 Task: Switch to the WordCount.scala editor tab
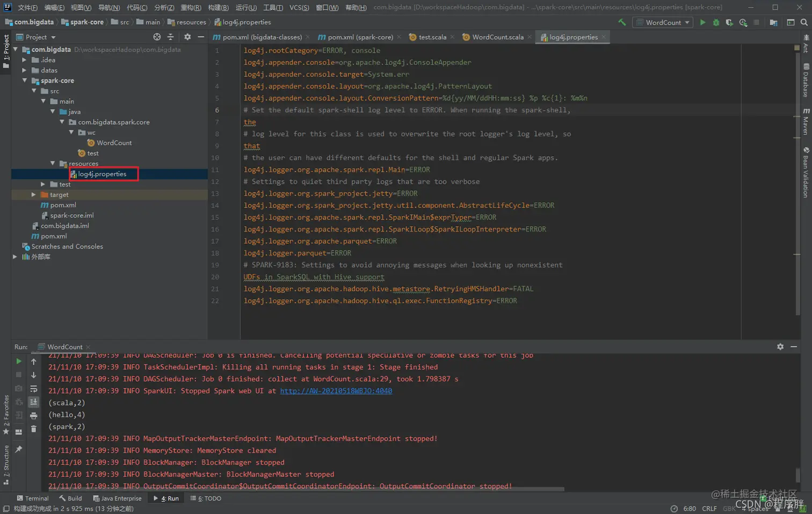[x=497, y=37]
